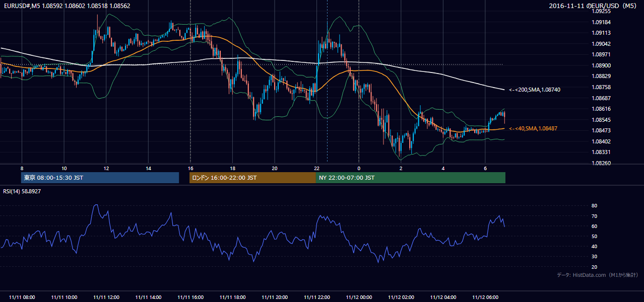
Task: Click the RSI 70 level label
Action: (594, 216)
